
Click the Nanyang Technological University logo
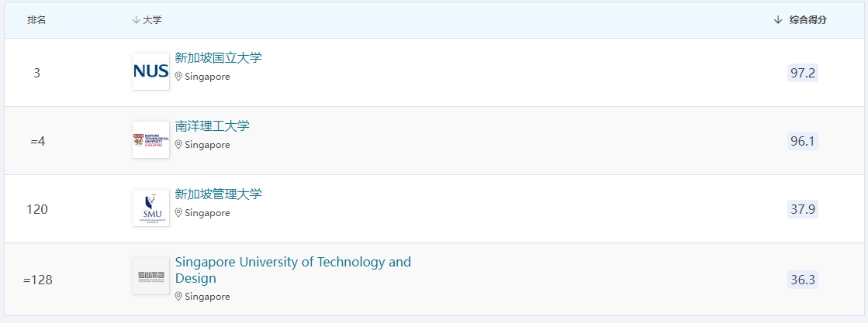(x=150, y=139)
